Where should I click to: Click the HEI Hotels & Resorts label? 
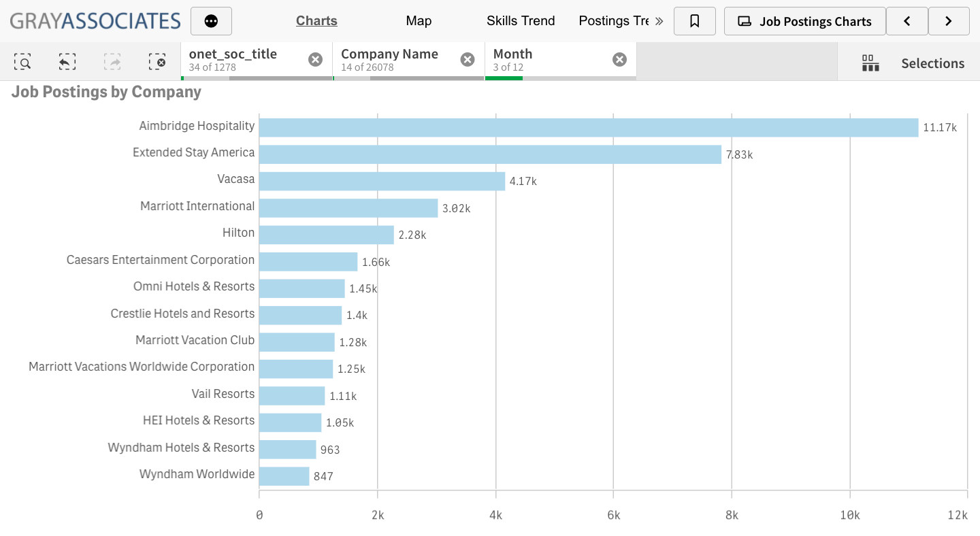click(x=199, y=420)
